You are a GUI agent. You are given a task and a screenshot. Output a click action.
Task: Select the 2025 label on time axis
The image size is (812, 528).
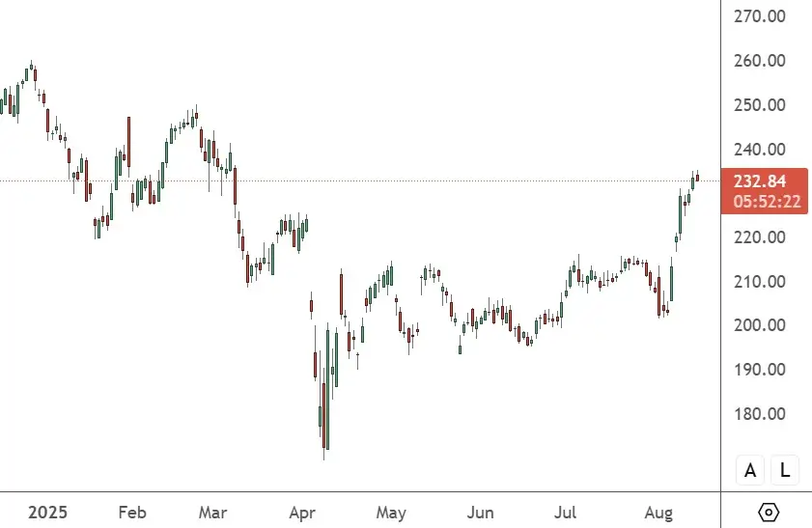click(45, 512)
